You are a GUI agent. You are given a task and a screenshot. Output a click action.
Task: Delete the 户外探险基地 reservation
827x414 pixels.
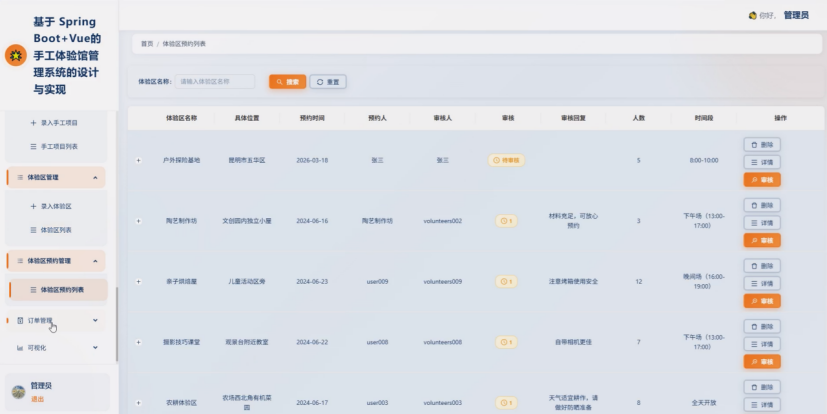(762, 145)
